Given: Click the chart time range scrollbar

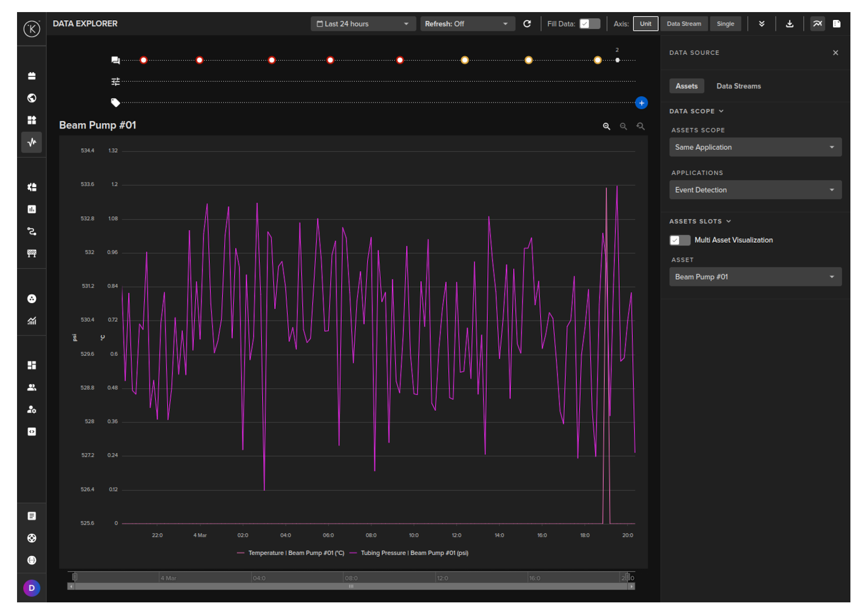Looking at the screenshot, I should tap(350, 586).
